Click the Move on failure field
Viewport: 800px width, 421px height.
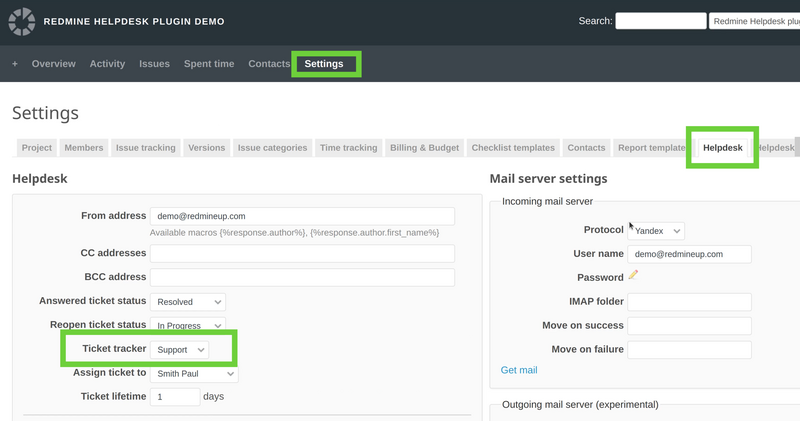(689, 350)
